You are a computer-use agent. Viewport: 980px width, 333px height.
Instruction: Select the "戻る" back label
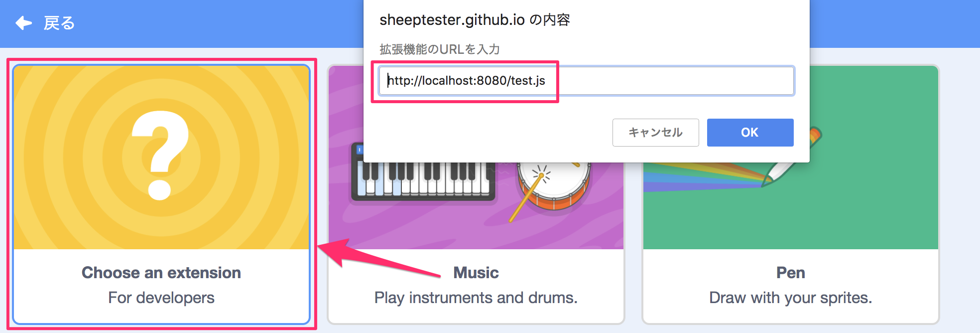59,23
